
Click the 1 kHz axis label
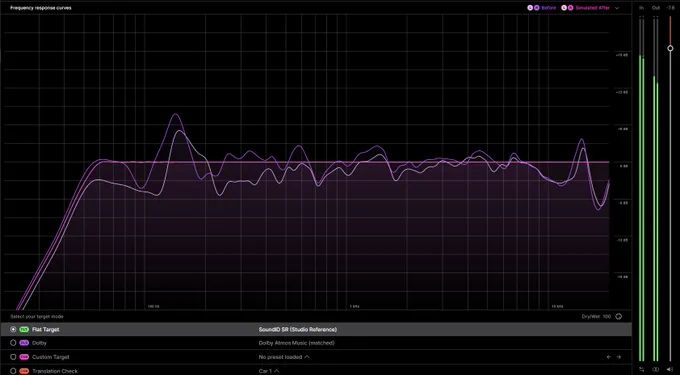coord(354,306)
